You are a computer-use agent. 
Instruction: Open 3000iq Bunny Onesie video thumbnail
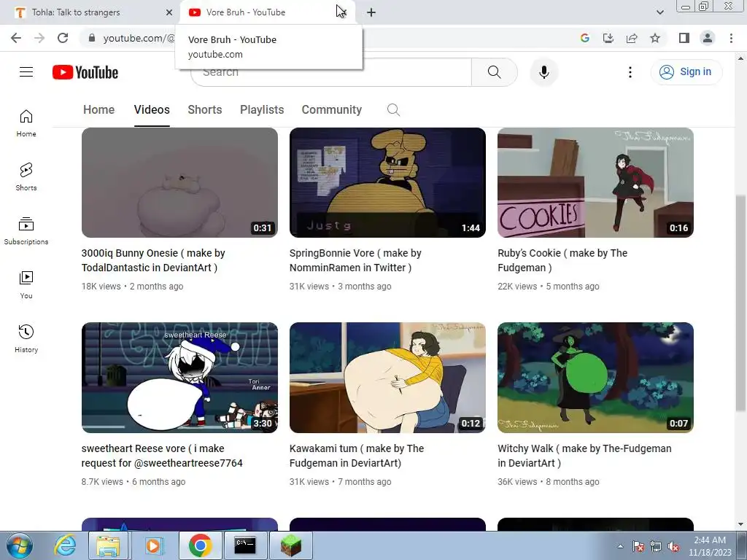coord(179,182)
